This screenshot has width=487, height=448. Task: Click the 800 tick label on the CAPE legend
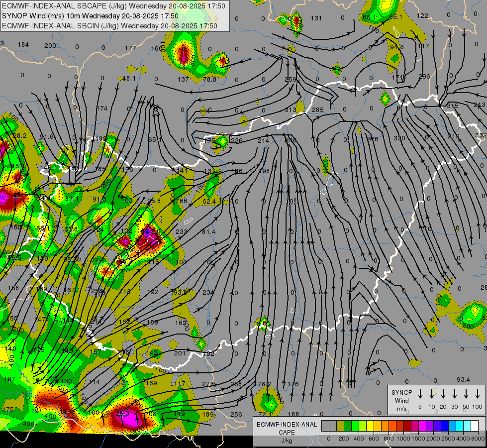[389, 439]
